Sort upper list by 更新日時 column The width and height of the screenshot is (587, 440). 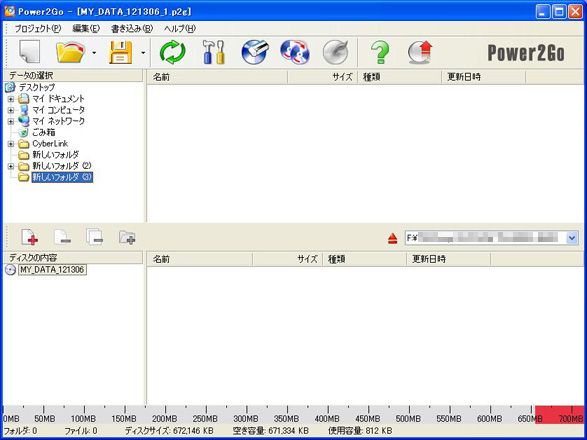pyautogui.click(x=484, y=77)
